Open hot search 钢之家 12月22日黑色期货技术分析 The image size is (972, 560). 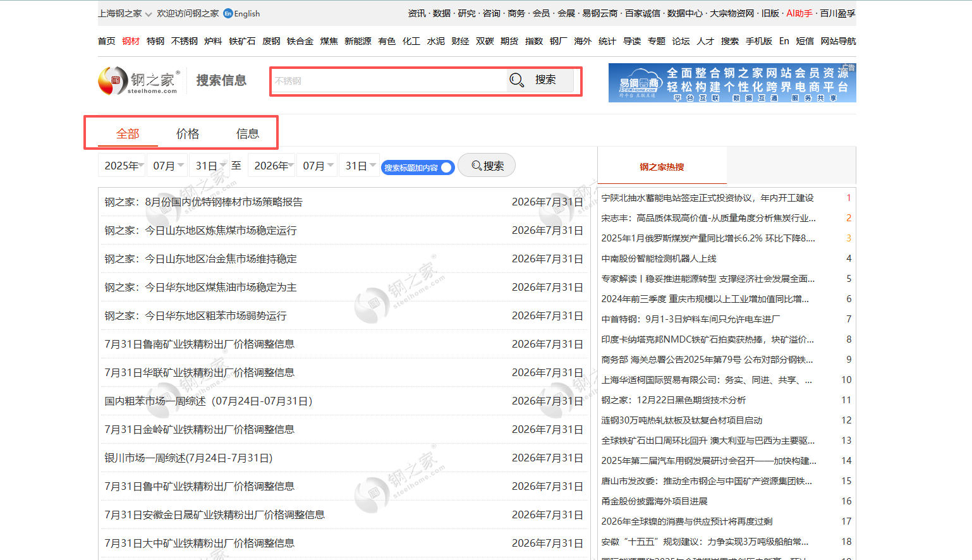point(674,400)
